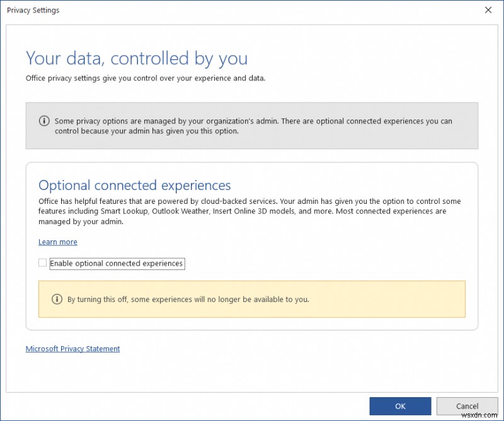Click the OK button to save privacy settings

point(400,407)
